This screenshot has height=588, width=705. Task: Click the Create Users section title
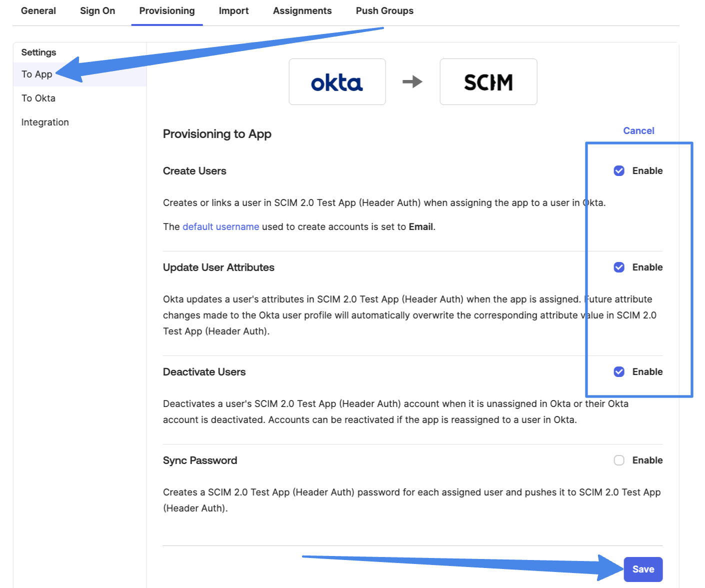point(194,171)
